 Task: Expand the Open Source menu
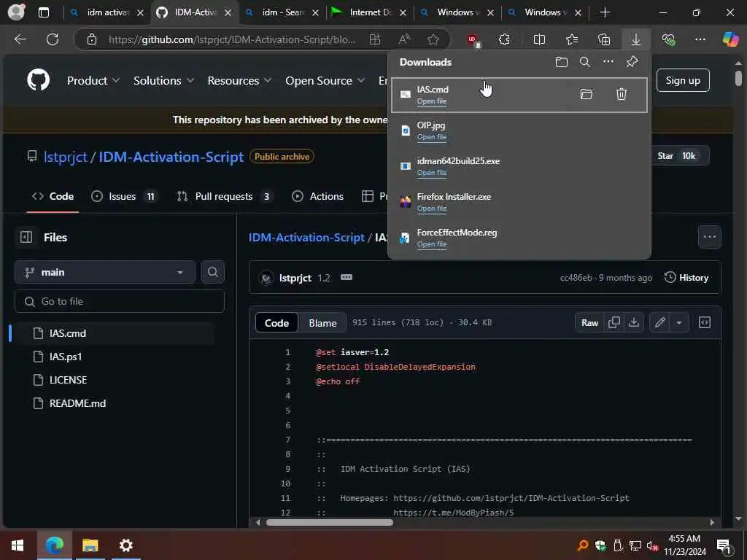point(325,80)
